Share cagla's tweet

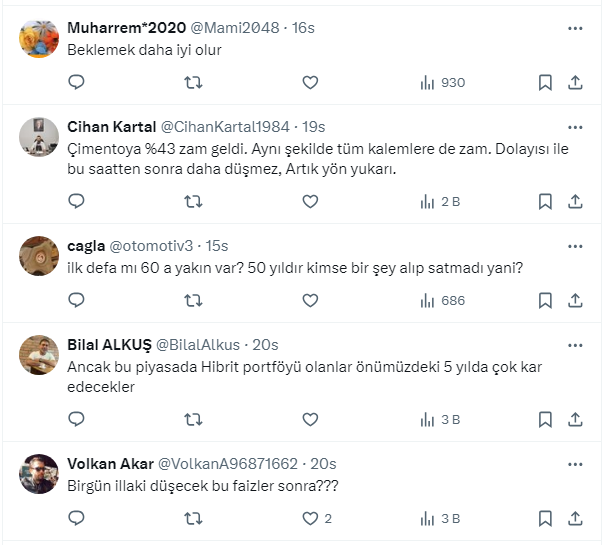(x=575, y=300)
